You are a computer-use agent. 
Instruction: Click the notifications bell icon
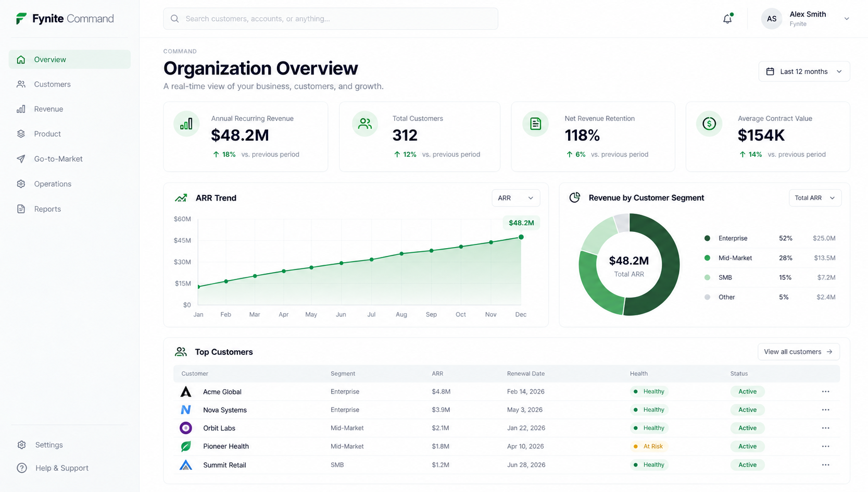pos(727,19)
